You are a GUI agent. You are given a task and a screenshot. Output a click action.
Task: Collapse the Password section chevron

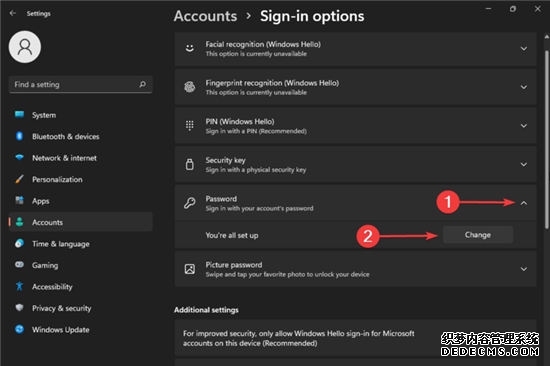pyautogui.click(x=524, y=203)
